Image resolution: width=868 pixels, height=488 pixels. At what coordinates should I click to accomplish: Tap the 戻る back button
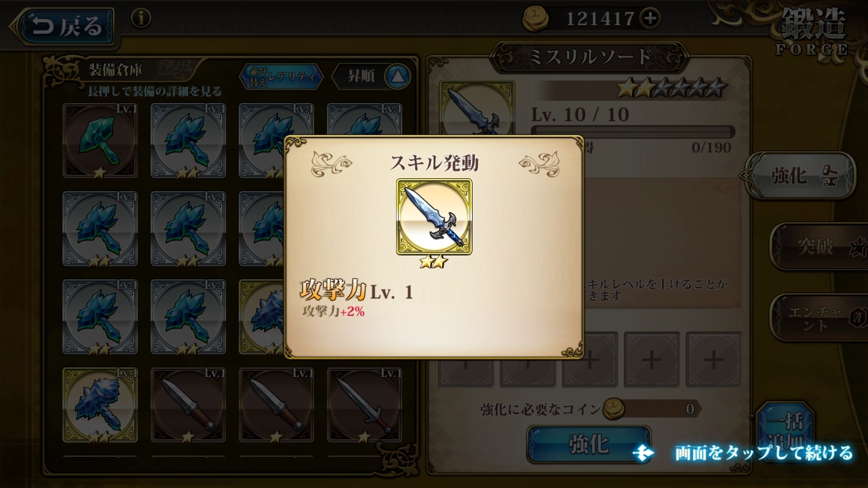[x=63, y=26]
